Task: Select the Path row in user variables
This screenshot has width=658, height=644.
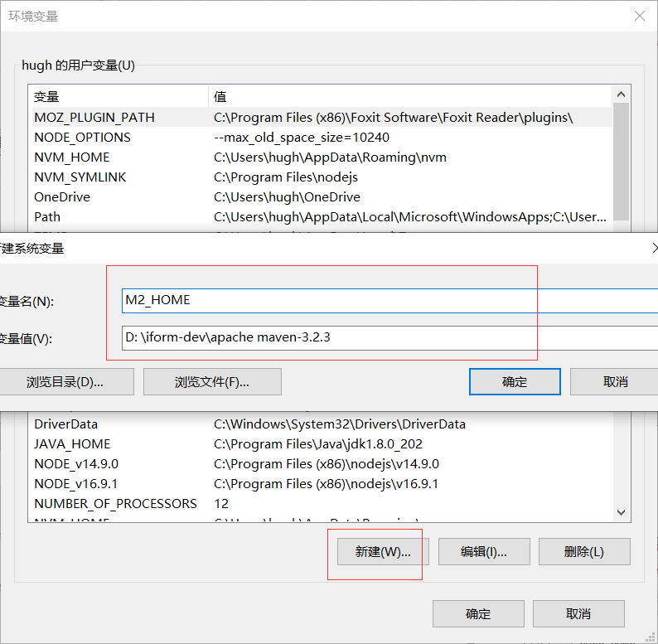Action: (x=47, y=217)
